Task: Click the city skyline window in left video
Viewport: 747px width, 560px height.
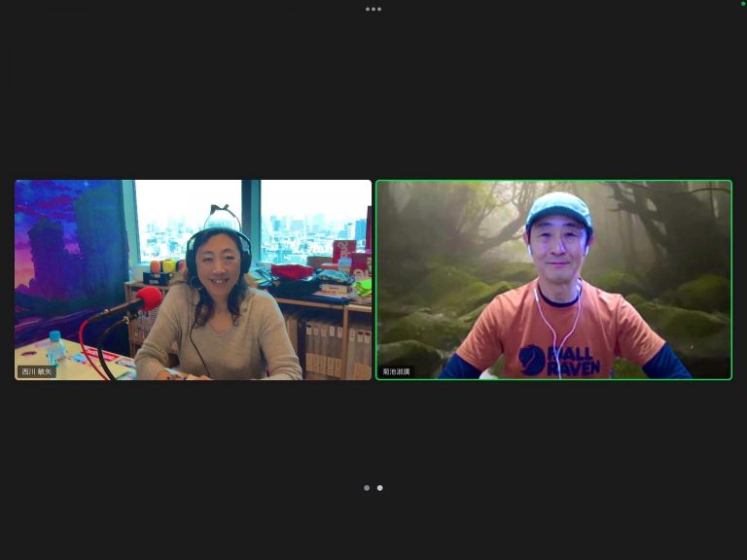Action: coord(302,219)
